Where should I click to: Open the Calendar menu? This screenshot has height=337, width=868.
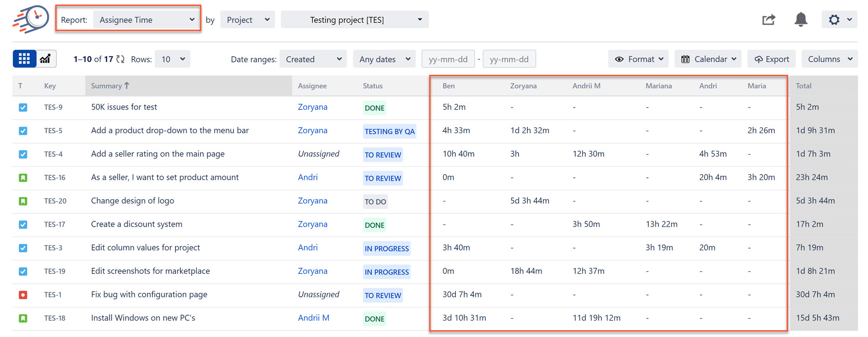[x=708, y=59]
